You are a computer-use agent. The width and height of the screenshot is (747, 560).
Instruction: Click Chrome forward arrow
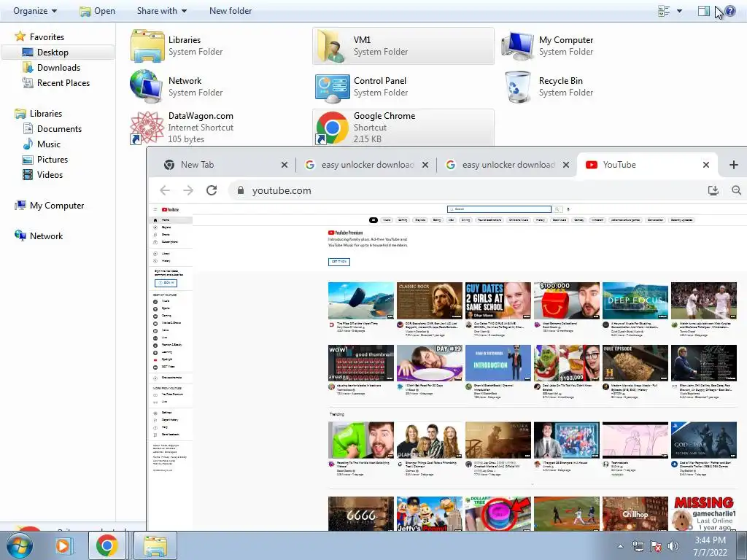tap(188, 190)
